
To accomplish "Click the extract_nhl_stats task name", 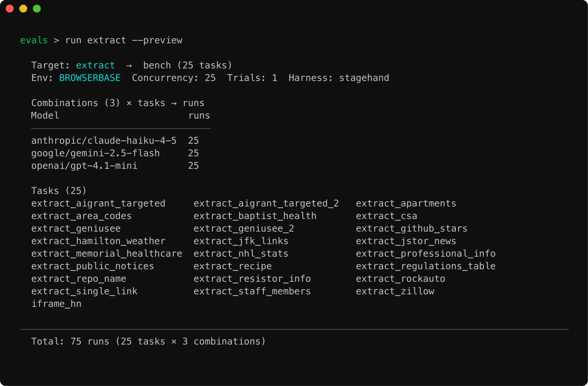I will pos(241,253).
